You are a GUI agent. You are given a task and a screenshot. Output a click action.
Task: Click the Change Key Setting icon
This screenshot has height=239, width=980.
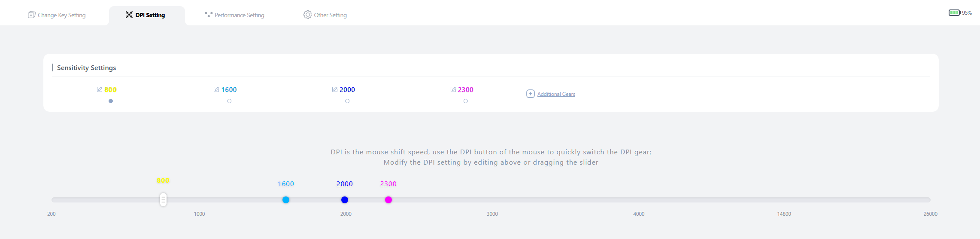click(32, 15)
